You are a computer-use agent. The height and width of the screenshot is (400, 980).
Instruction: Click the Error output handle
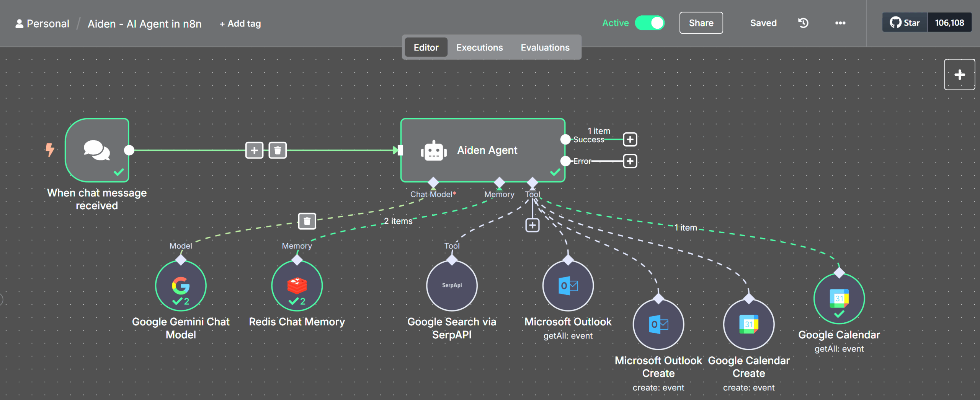[565, 161]
